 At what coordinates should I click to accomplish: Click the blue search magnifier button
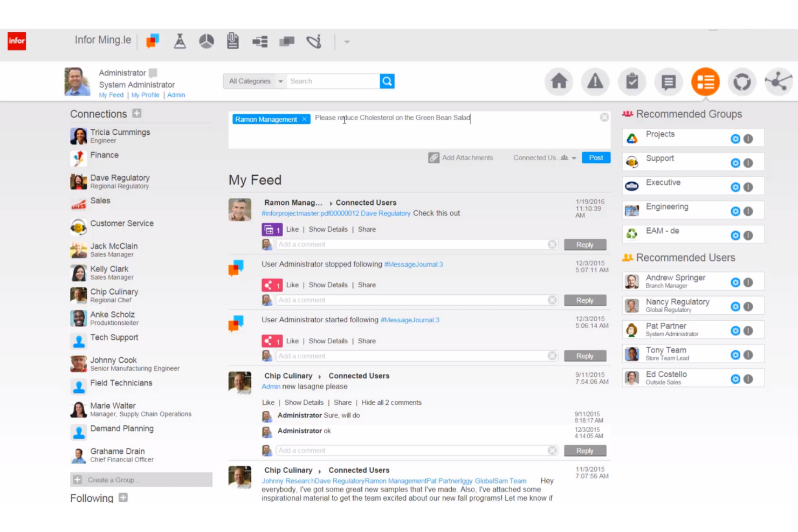387,81
